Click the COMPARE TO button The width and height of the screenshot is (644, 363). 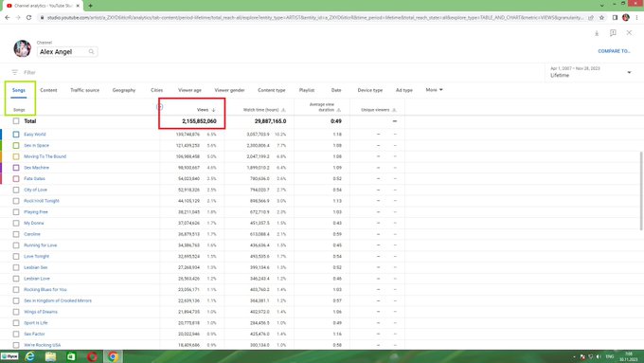tap(614, 51)
